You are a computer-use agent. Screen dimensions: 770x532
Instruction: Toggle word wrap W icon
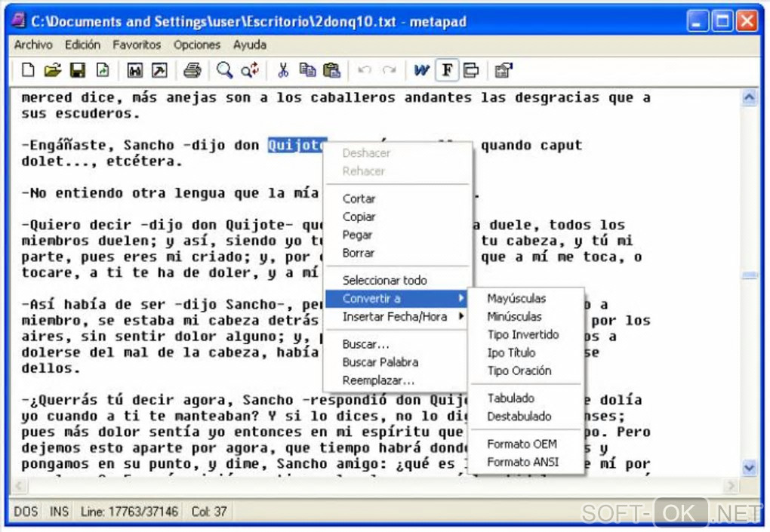coord(422,71)
